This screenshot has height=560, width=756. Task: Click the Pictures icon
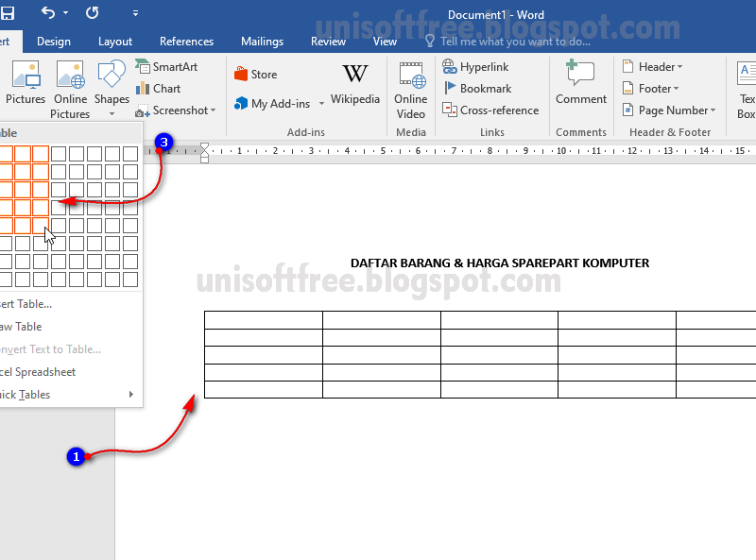click(x=26, y=75)
